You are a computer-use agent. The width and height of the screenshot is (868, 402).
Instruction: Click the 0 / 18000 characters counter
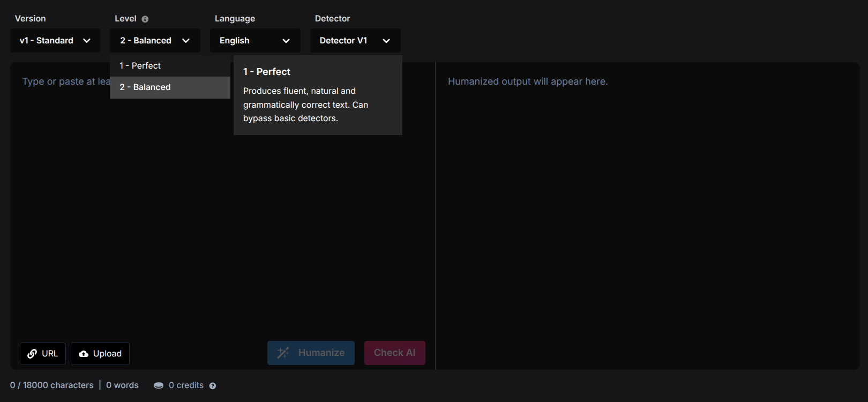click(51, 385)
